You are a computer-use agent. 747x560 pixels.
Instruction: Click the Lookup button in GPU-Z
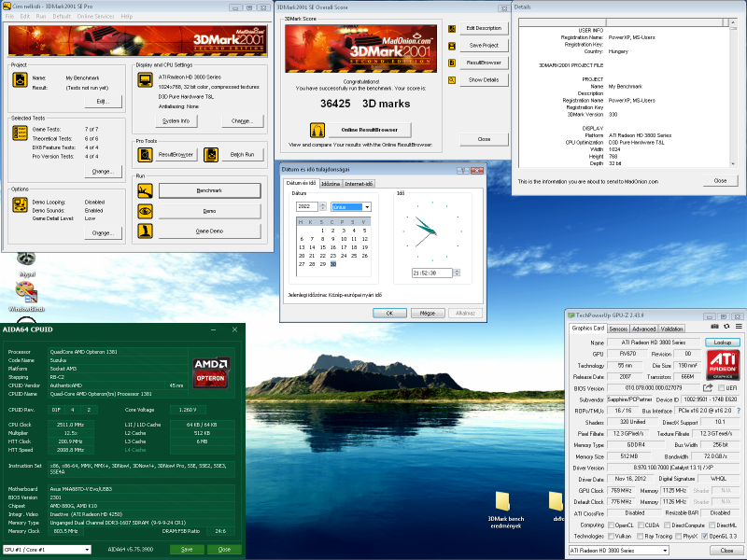[722, 343]
